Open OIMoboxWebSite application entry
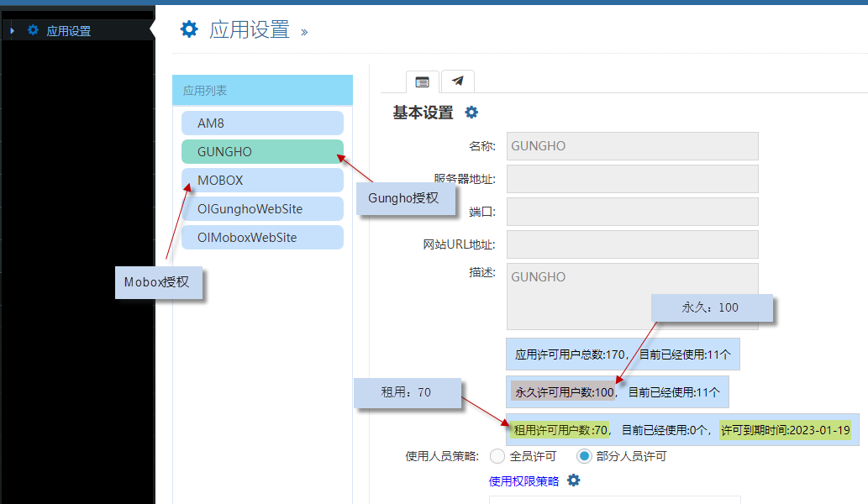Viewport: 868px width, 504px height. (262, 237)
